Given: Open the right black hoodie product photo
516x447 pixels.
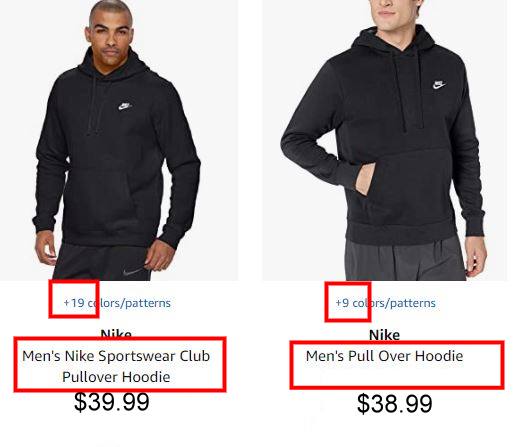Looking at the screenshot, I should [x=384, y=140].
